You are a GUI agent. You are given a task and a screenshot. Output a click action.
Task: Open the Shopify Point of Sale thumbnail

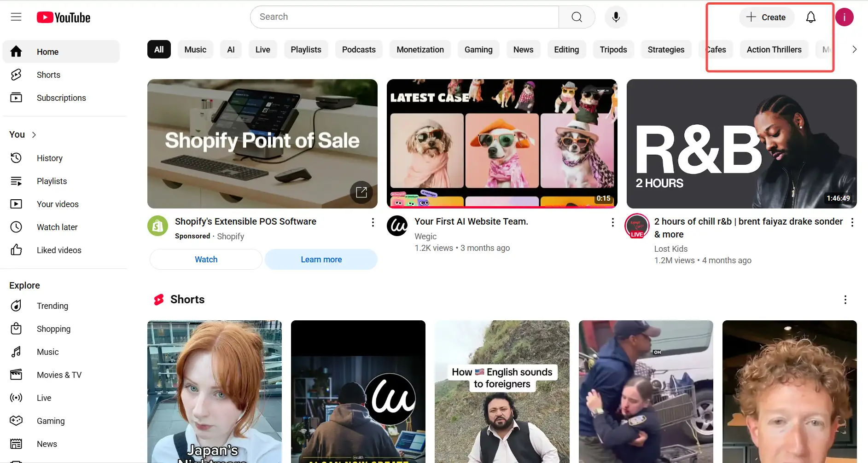coord(262,144)
